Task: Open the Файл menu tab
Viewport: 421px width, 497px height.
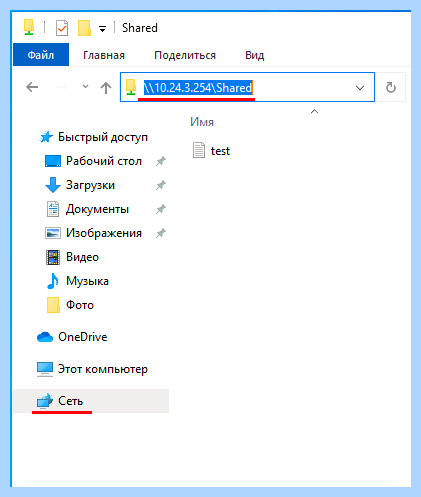Action: click(41, 55)
